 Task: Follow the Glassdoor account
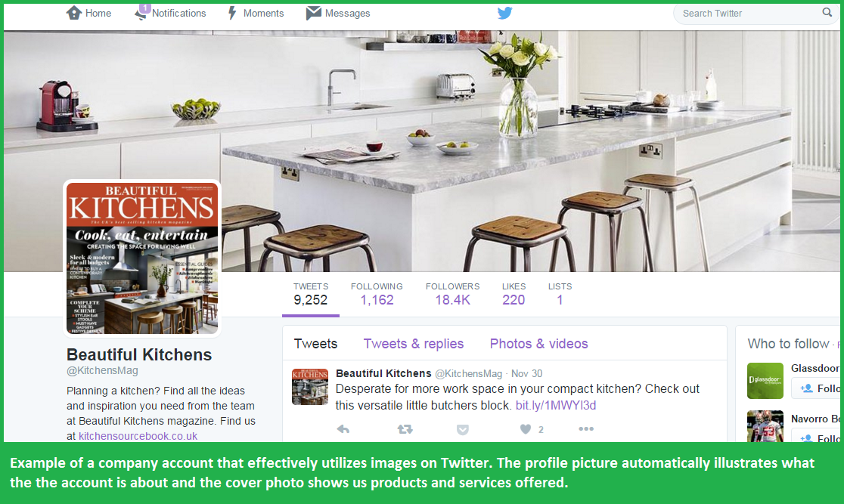coord(817,388)
